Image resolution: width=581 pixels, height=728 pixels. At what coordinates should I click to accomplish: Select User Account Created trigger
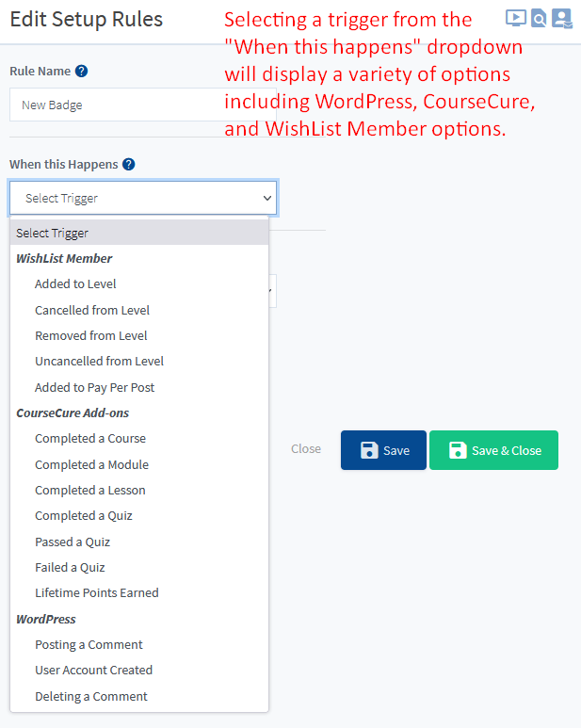(139, 670)
